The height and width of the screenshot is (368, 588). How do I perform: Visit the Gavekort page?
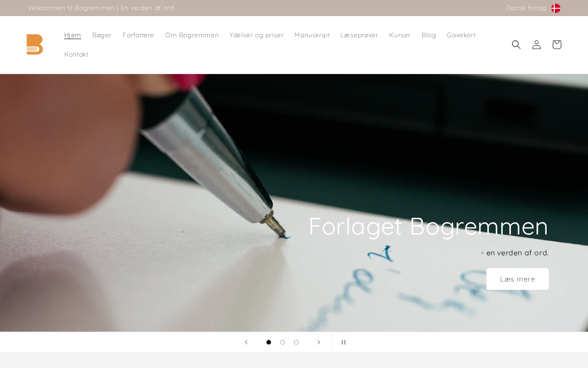point(461,35)
